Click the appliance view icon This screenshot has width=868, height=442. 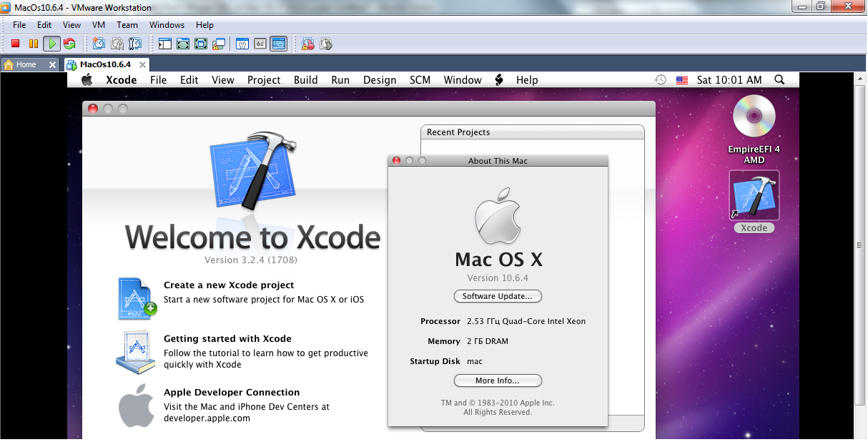pyautogui.click(x=260, y=44)
